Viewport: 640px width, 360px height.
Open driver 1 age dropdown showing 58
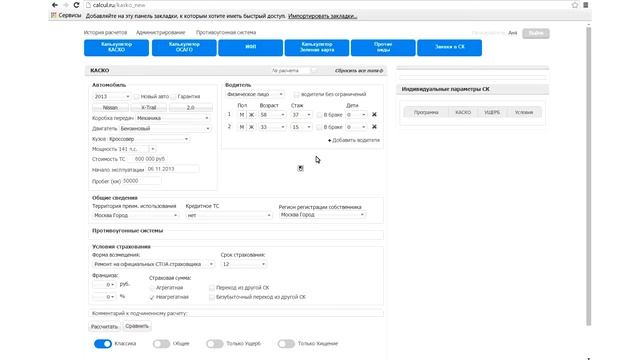click(x=272, y=115)
